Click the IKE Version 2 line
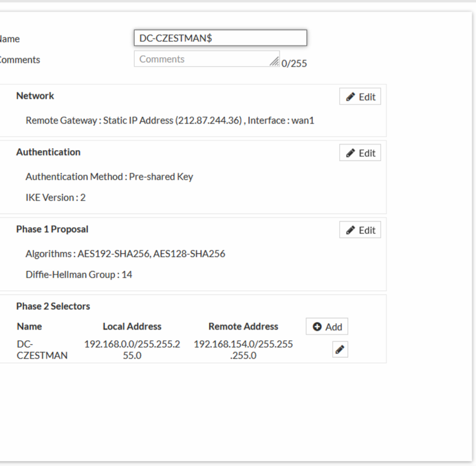Viewport: 476px width, 466px height. 55,197
